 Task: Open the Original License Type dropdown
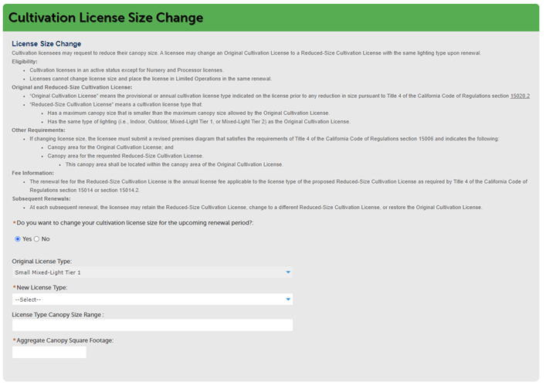[x=152, y=272]
